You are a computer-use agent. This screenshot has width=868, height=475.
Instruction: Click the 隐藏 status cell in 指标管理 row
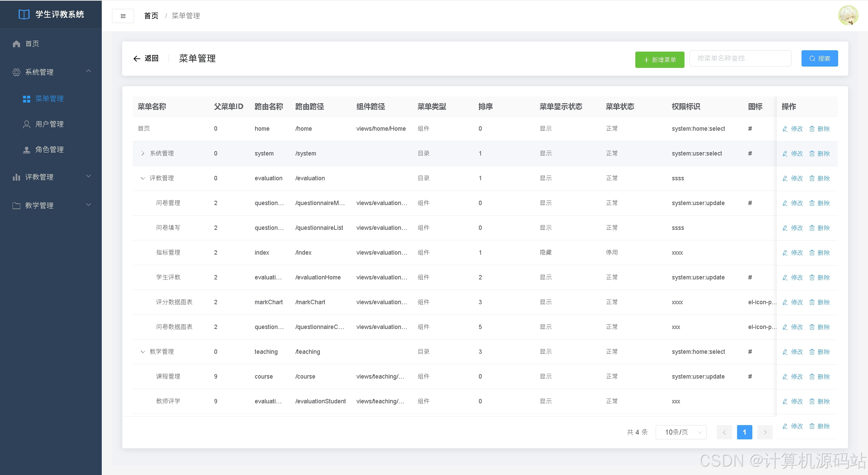(x=546, y=253)
